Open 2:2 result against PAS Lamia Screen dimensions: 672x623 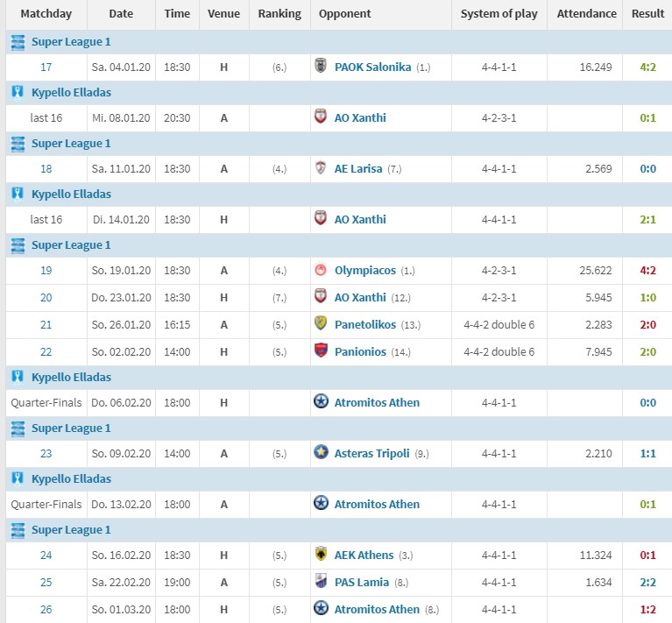647,583
